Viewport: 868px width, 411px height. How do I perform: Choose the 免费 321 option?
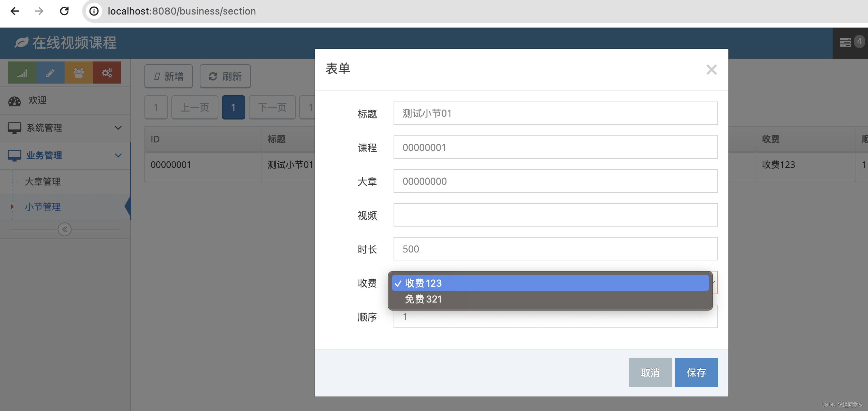[423, 299]
